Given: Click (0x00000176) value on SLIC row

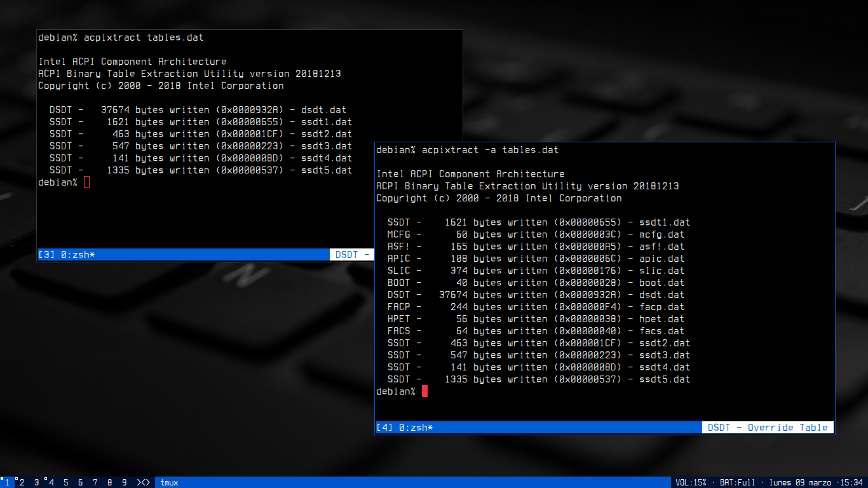Looking at the screenshot, I should [587, 271].
